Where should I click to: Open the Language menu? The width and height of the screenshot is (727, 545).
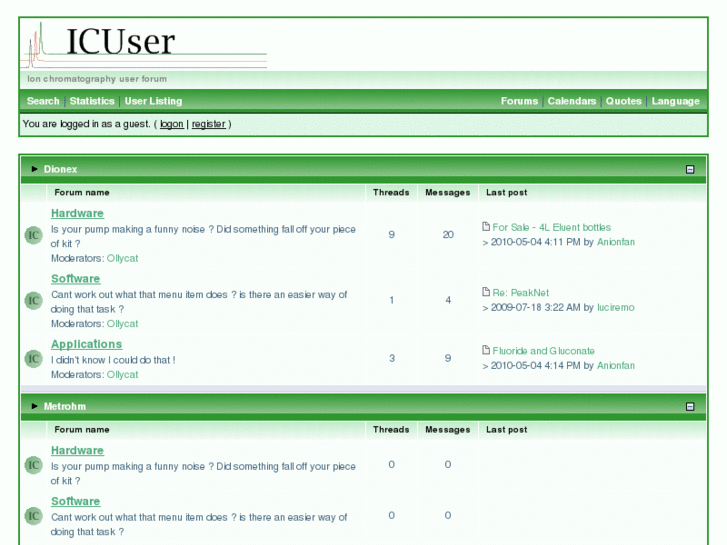click(676, 101)
